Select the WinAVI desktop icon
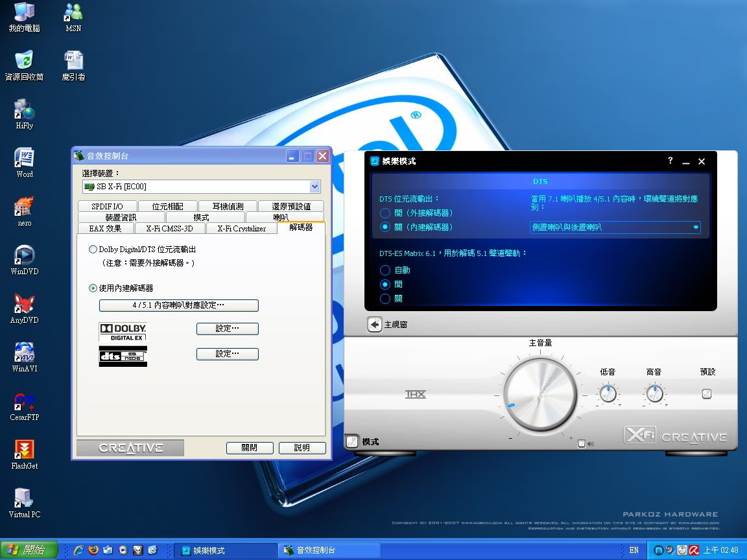 24,357
